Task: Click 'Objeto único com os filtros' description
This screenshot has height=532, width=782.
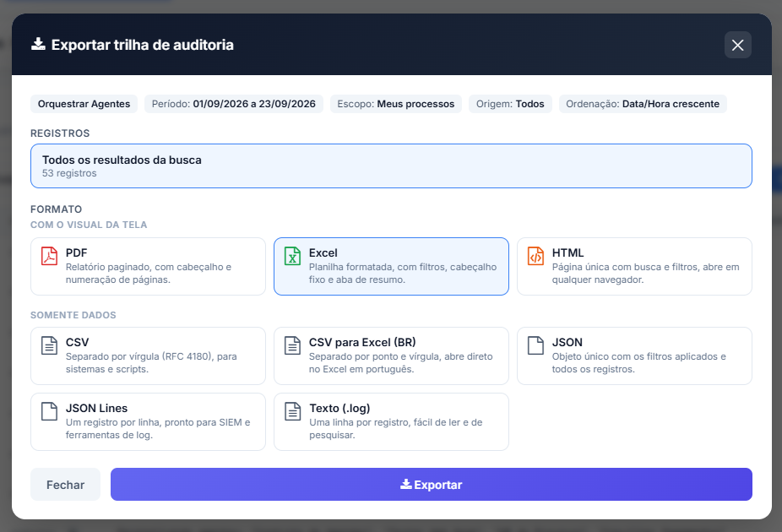Action: [x=639, y=362]
